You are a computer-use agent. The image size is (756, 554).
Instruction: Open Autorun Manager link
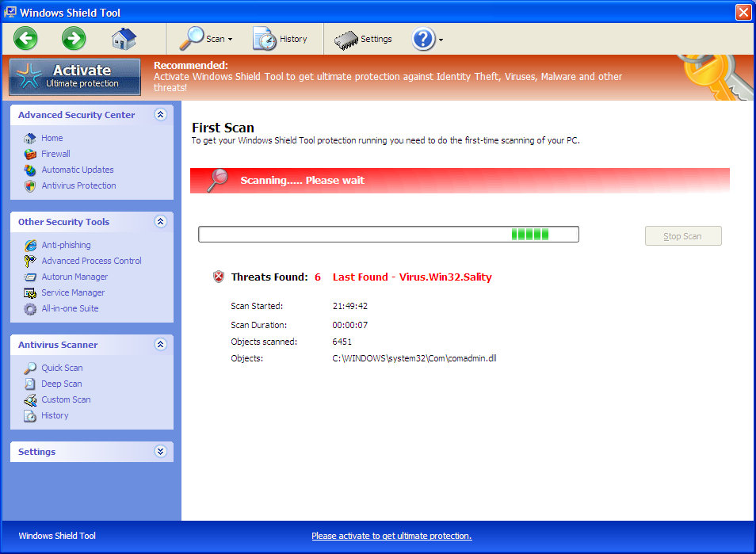click(x=74, y=277)
